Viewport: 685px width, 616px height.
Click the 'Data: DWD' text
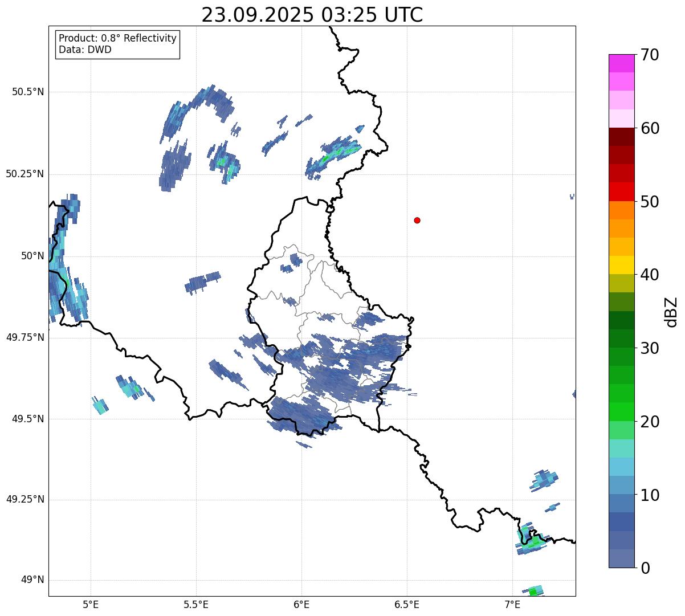[85, 50]
